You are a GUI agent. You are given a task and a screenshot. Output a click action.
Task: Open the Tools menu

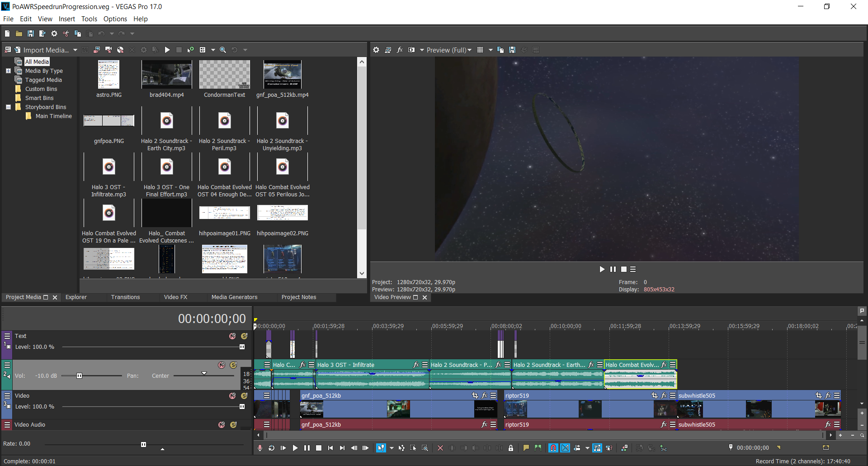point(89,19)
